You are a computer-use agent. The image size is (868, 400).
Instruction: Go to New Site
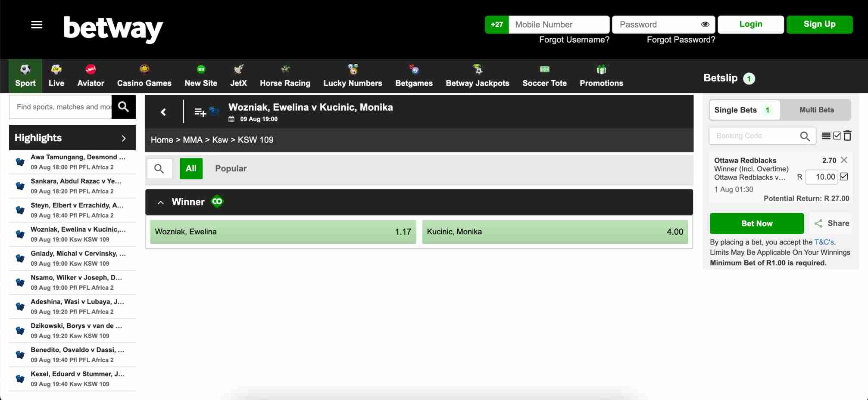[x=201, y=76]
